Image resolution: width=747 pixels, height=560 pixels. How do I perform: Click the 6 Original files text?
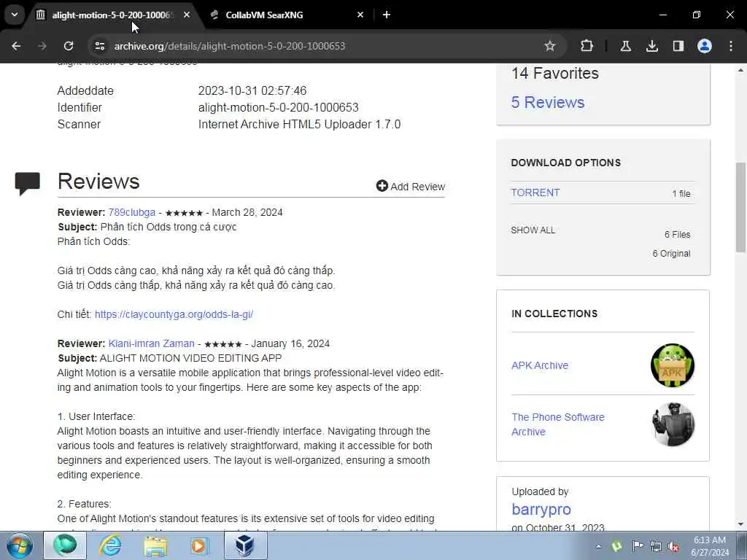pyautogui.click(x=671, y=254)
